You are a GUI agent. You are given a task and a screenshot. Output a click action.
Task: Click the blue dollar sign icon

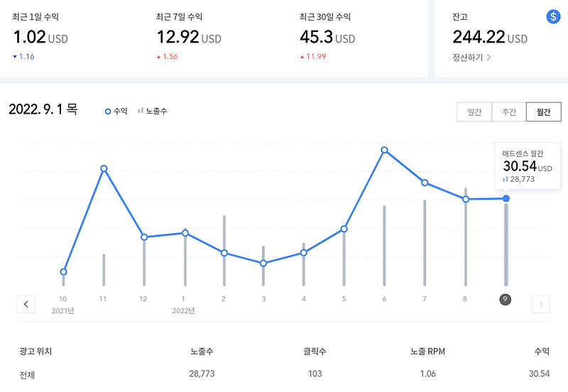553,16
